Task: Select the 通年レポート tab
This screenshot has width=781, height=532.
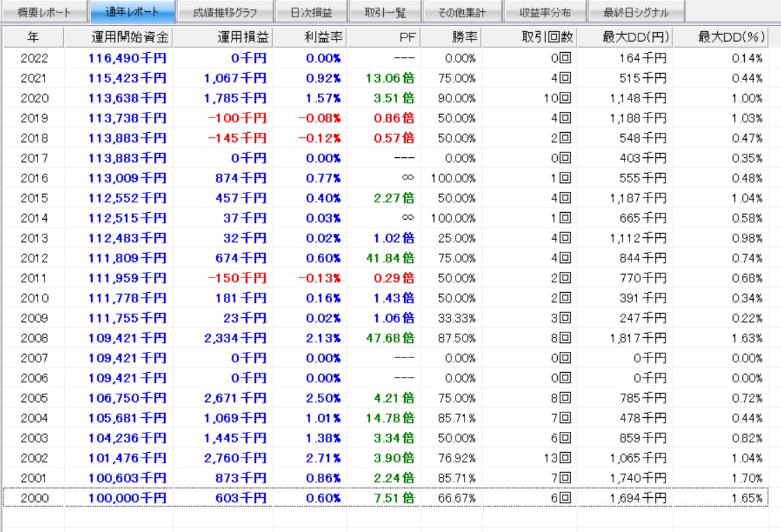Action: 131,13
